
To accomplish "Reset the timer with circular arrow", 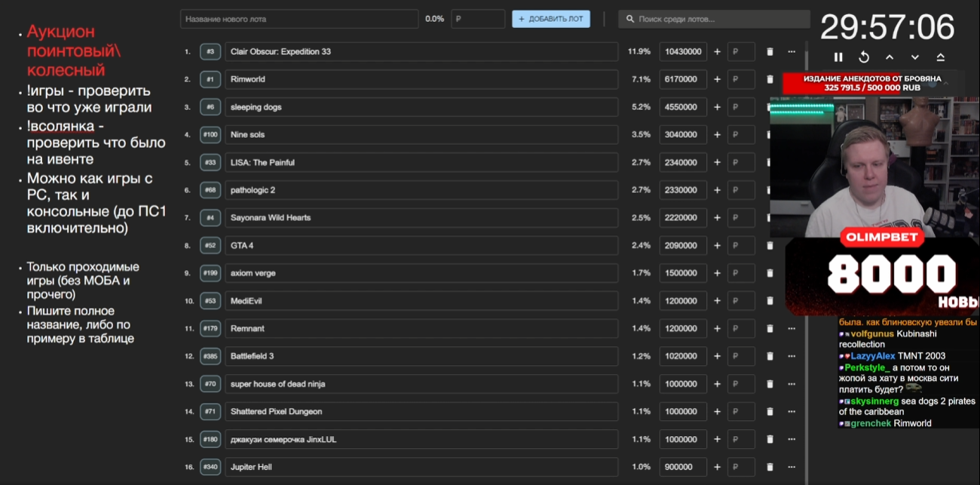I will click(x=864, y=57).
